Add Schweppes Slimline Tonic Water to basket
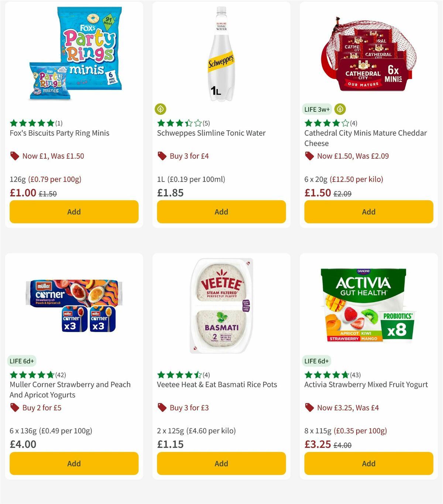Image resolution: width=443 pixels, height=504 pixels. [221, 212]
